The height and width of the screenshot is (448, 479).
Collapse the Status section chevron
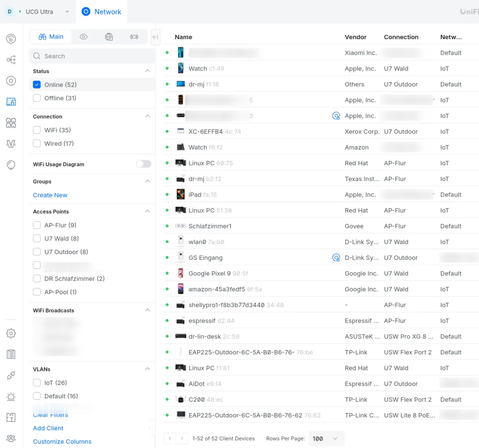pos(148,71)
